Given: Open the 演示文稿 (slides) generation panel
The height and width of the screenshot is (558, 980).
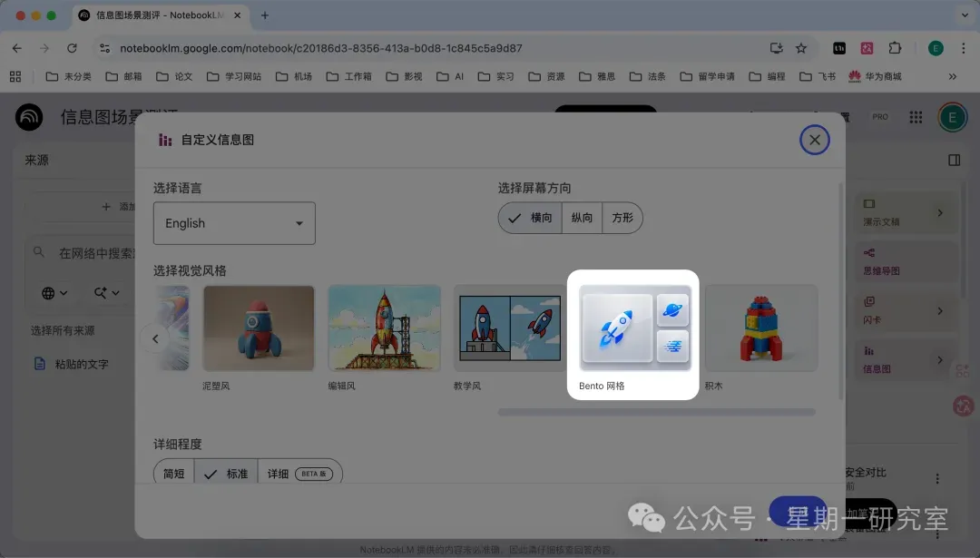Looking at the screenshot, I should coord(894,211).
